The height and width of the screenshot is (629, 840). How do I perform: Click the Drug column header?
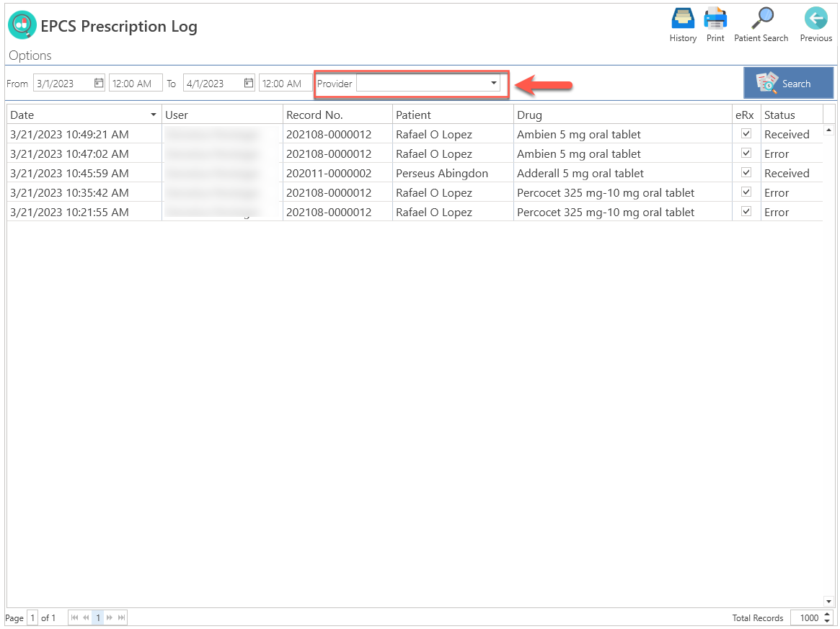point(622,115)
